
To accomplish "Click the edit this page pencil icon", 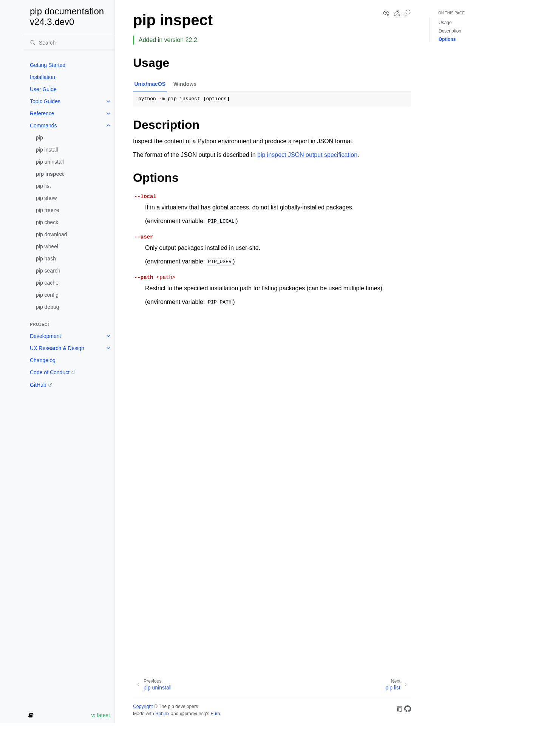I will 397,13.
